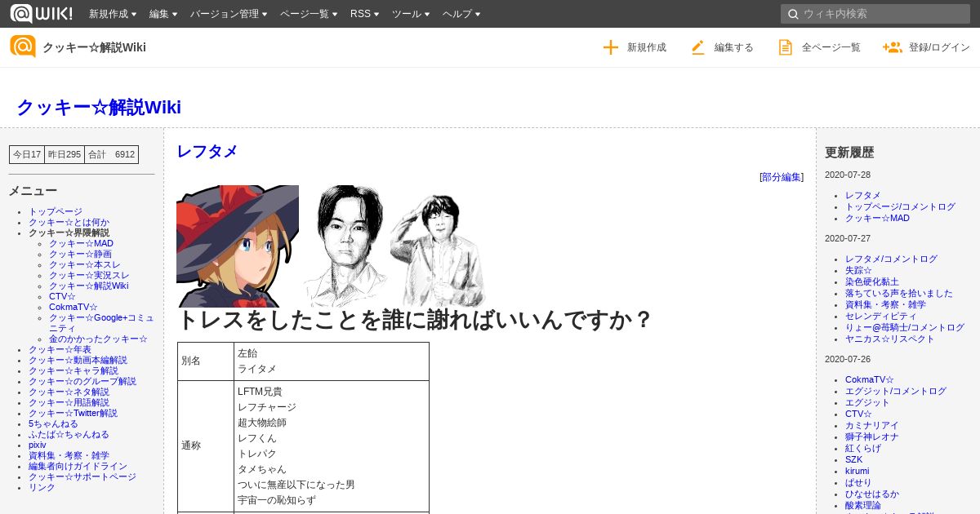Expand the ページ一覧 menu
The image size is (980, 514).
[309, 14]
